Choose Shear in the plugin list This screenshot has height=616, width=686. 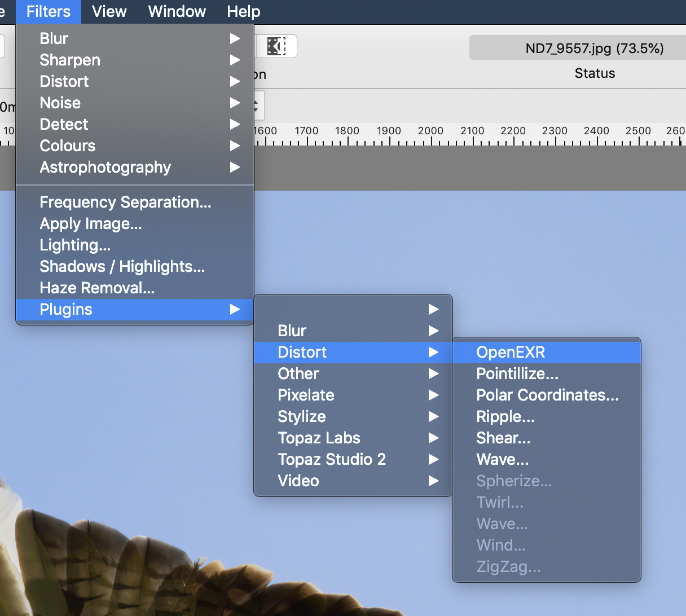coord(503,438)
